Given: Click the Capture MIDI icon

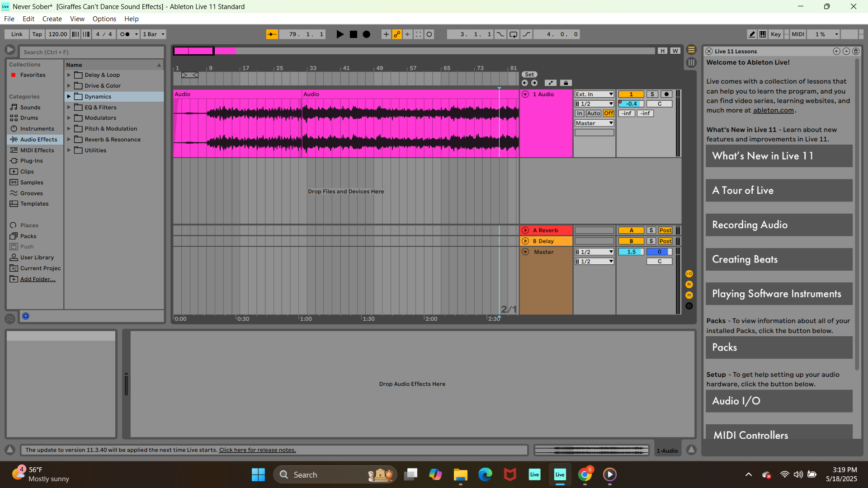Looking at the screenshot, I should [x=419, y=34].
